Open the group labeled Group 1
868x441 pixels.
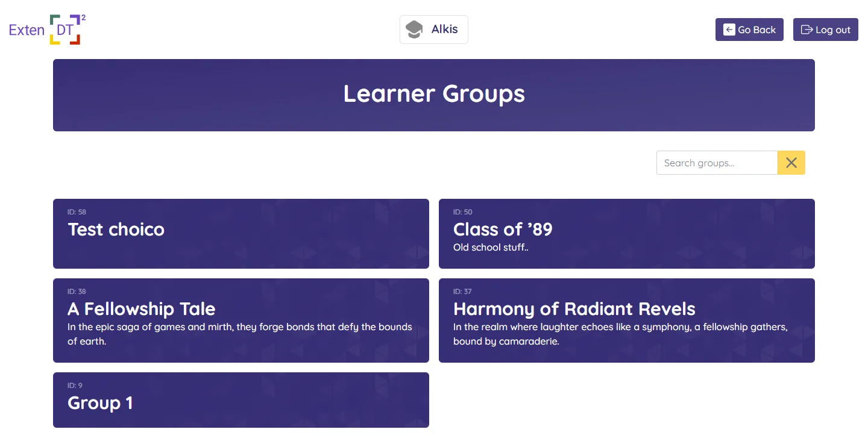[x=241, y=399]
